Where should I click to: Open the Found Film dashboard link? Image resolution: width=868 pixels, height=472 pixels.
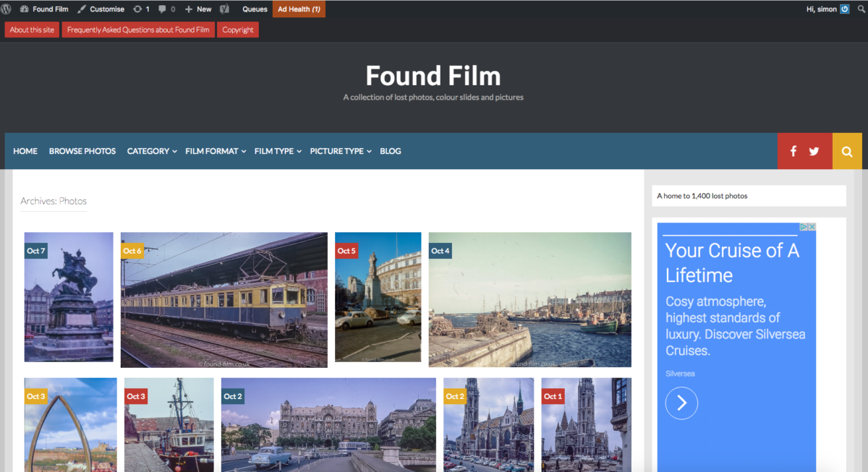(44, 9)
